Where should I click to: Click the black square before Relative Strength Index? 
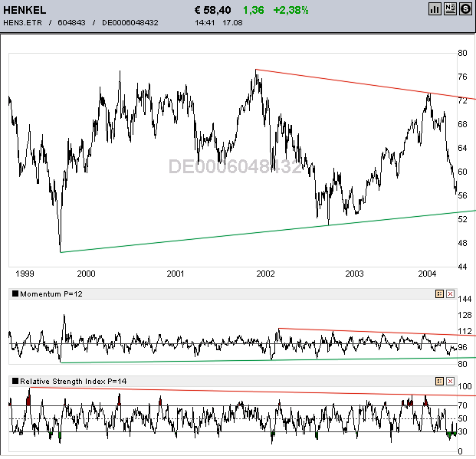15,381
